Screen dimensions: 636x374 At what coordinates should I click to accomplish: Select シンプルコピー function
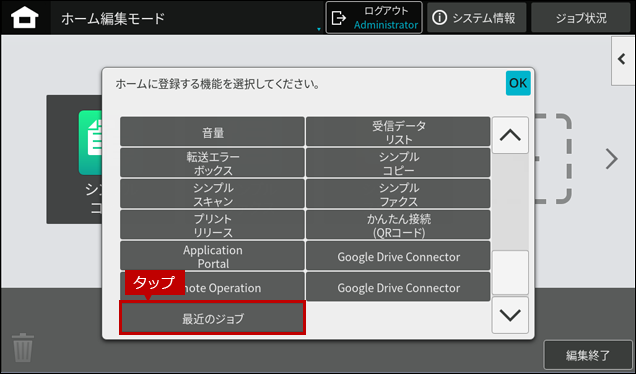398,163
